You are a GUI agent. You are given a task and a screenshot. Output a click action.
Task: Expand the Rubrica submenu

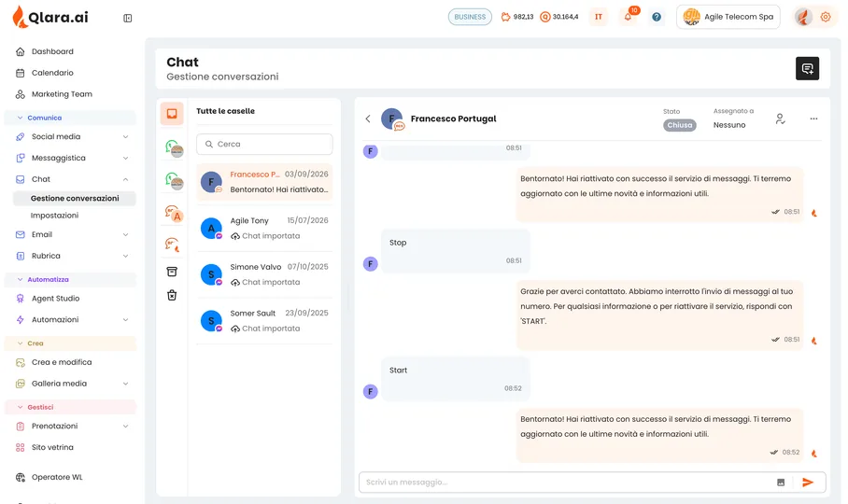(125, 256)
